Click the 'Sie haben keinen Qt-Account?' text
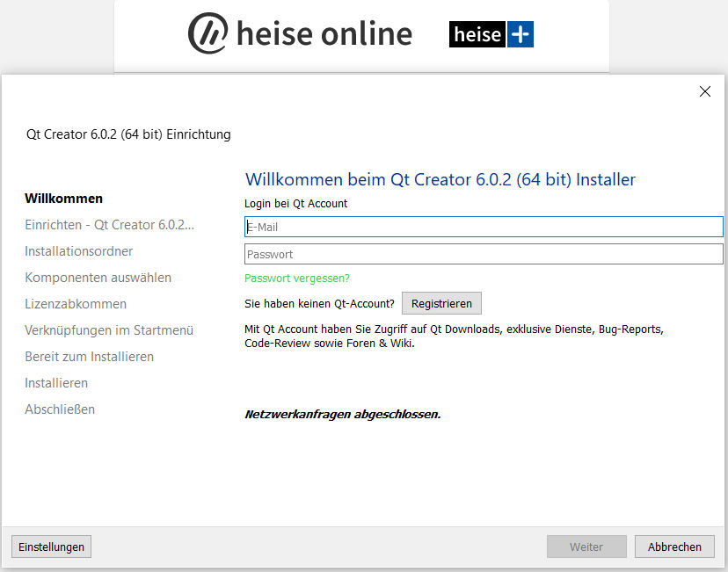This screenshot has height=572, width=728. [x=319, y=304]
